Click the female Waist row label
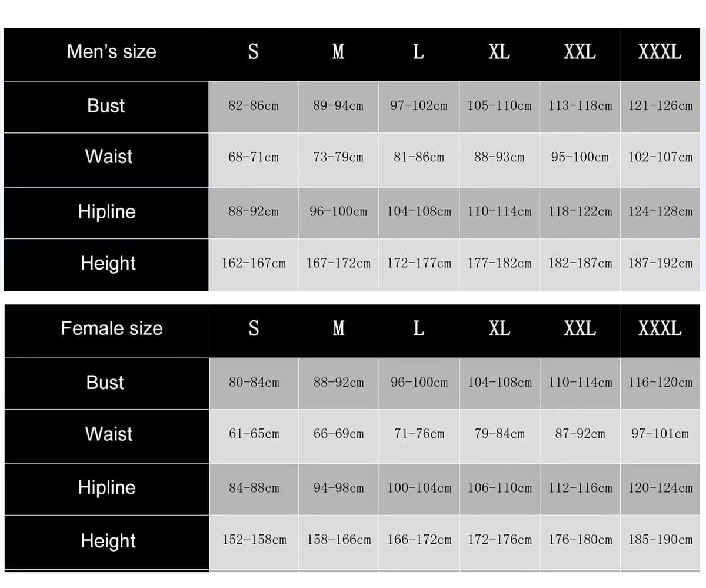706x588 pixels. tap(109, 434)
